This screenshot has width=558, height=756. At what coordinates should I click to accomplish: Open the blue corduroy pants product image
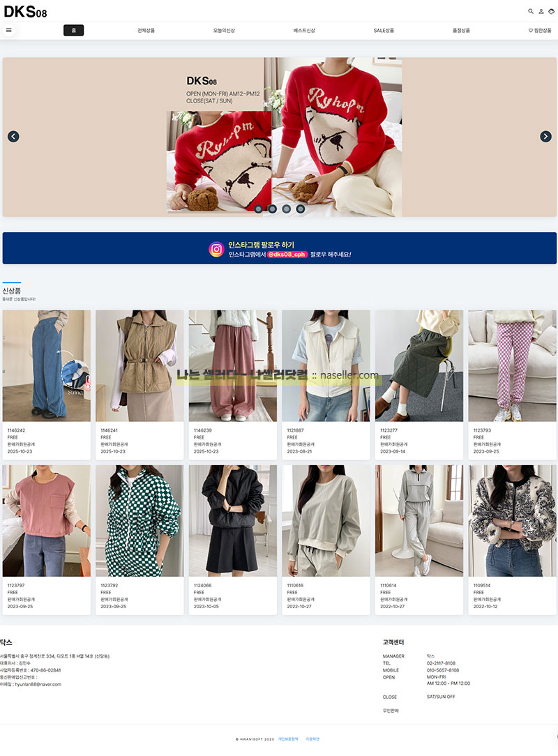46,366
